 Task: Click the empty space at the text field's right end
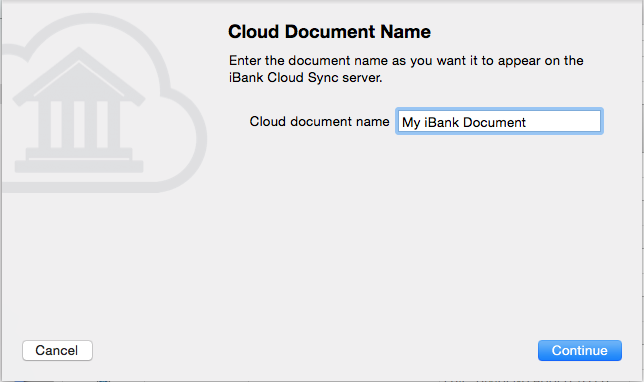pos(565,122)
